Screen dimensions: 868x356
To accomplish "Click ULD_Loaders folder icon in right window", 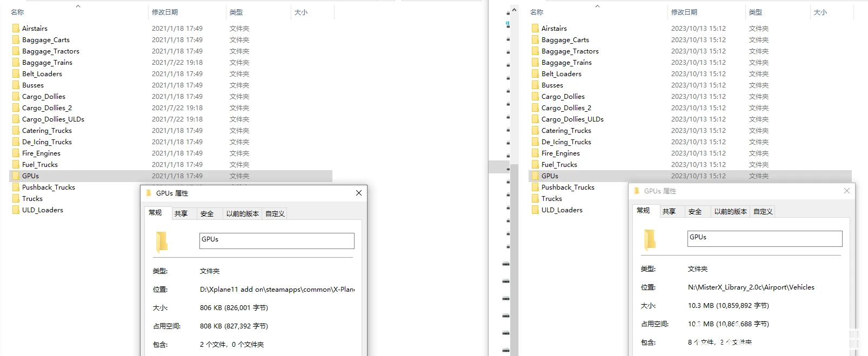I will click(535, 210).
